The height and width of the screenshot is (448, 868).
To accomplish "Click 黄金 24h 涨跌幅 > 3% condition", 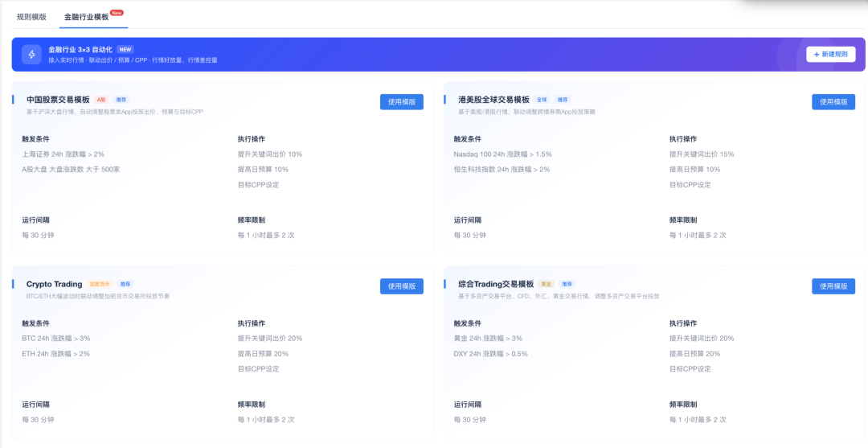I will pyautogui.click(x=488, y=339).
